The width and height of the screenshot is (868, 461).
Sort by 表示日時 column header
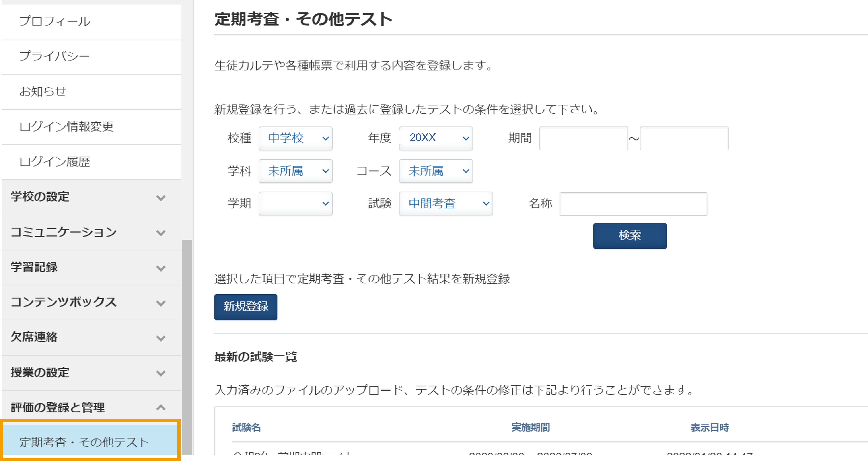(710, 427)
